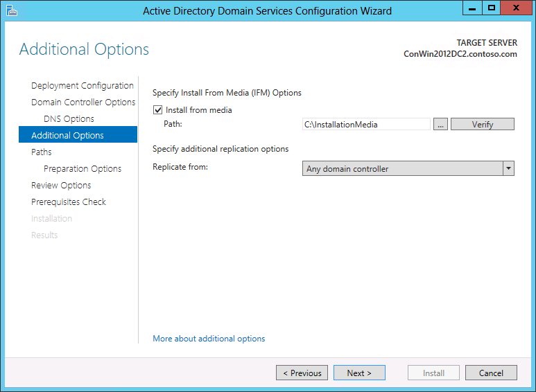Open More about additional options link

(x=209, y=339)
